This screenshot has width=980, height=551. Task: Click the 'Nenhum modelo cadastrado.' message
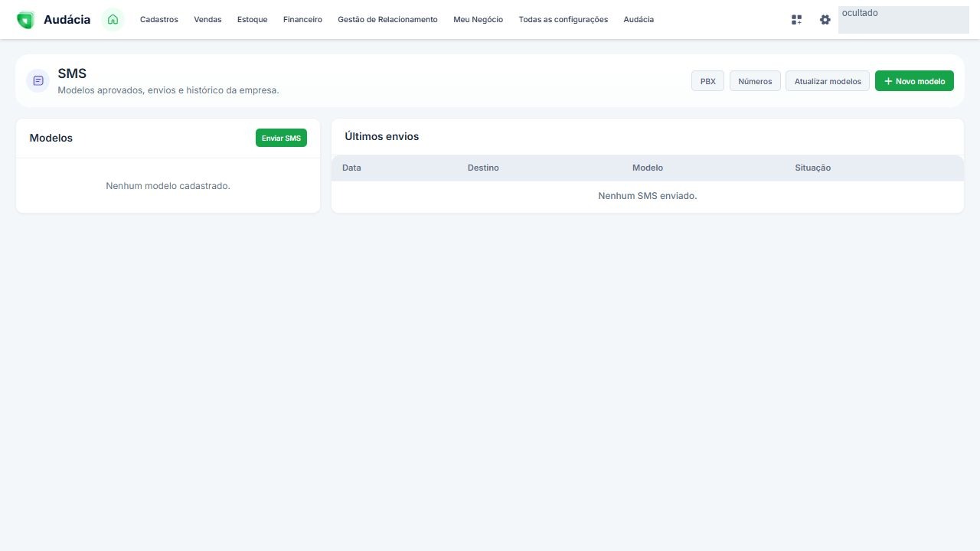tap(168, 186)
